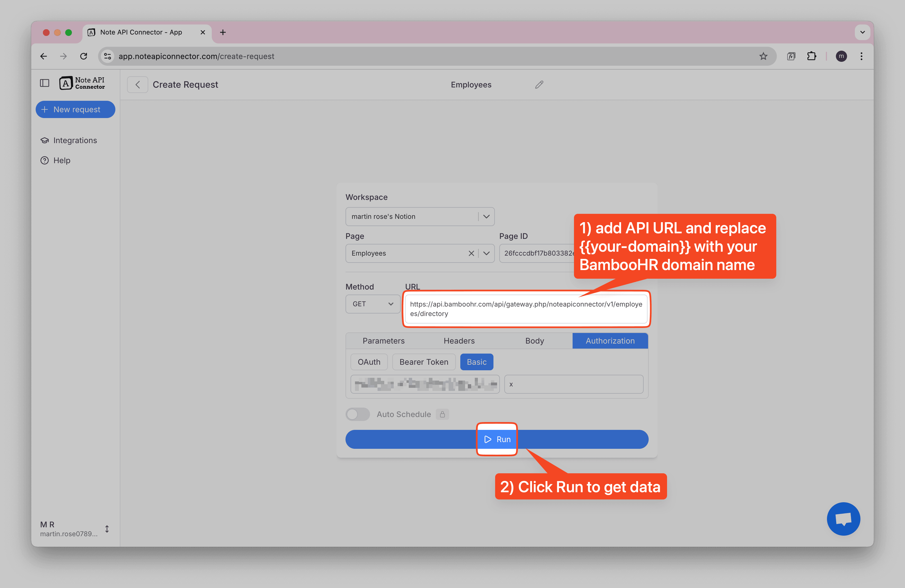Open a new browser tab
This screenshot has width=905, height=588.
point(223,32)
